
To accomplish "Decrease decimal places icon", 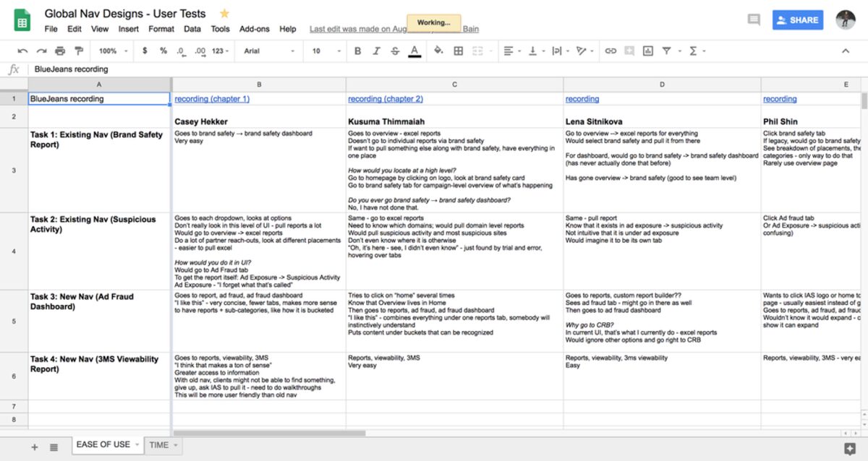I will click(x=181, y=51).
